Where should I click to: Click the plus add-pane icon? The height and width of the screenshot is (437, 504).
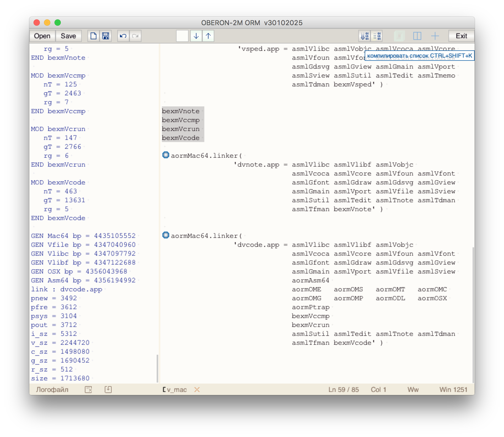pyautogui.click(x=435, y=36)
